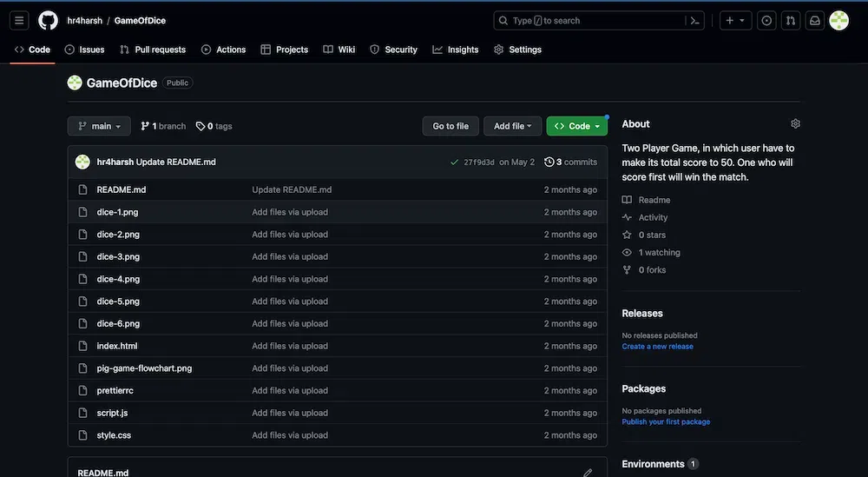868x477 pixels.
Task: Click the green commit status checkmark
Action: (455, 162)
